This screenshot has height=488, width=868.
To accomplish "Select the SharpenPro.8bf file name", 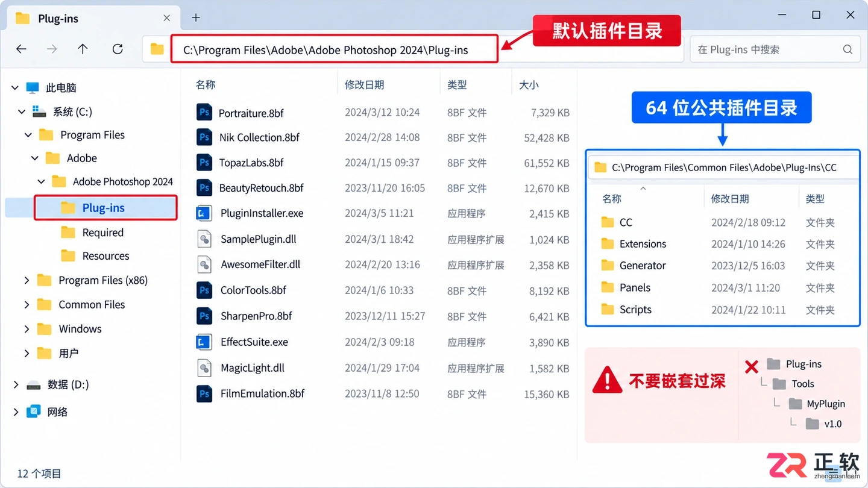I will 256,316.
